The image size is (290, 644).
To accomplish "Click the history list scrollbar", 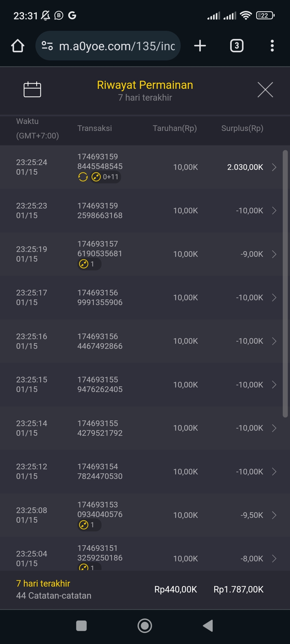I will coord(285,284).
